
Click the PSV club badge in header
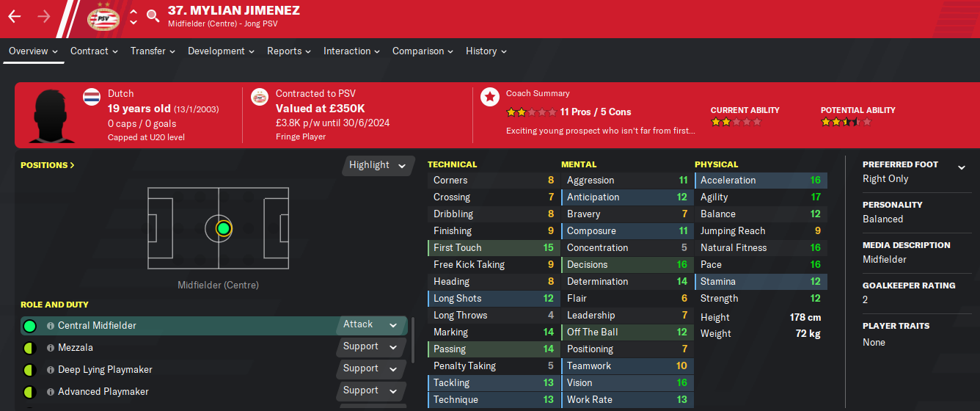pos(102,17)
